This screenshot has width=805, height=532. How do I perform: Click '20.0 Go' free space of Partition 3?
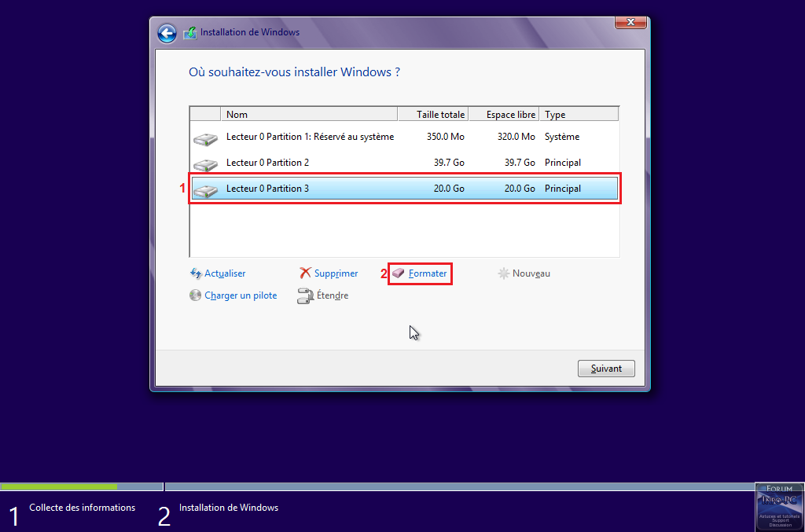coord(520,189)
